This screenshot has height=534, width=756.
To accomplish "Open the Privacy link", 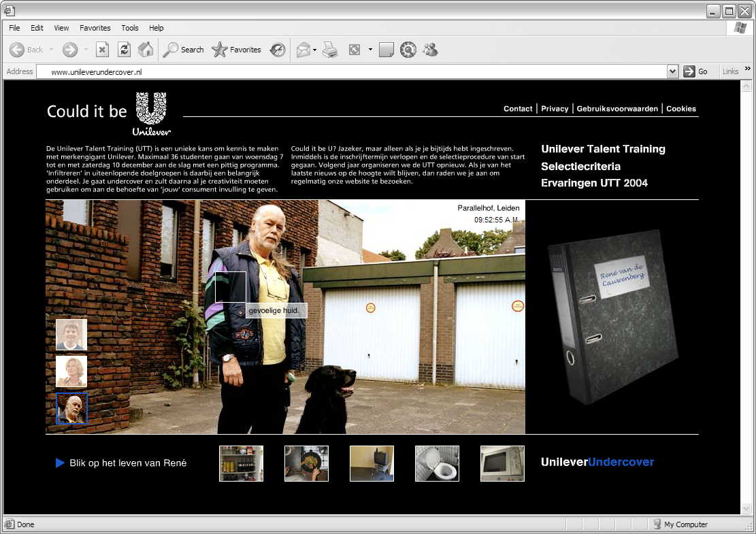I will coord(555,109).
